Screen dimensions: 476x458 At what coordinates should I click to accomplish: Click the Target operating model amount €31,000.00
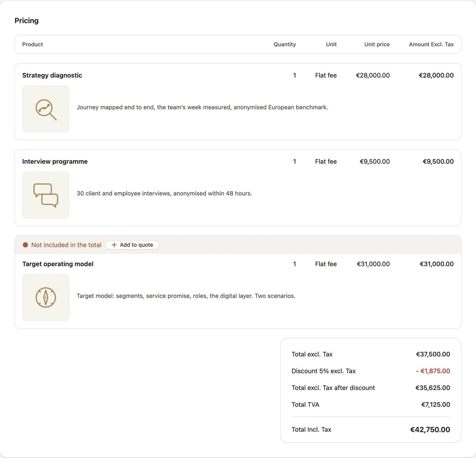click(437, 264)
